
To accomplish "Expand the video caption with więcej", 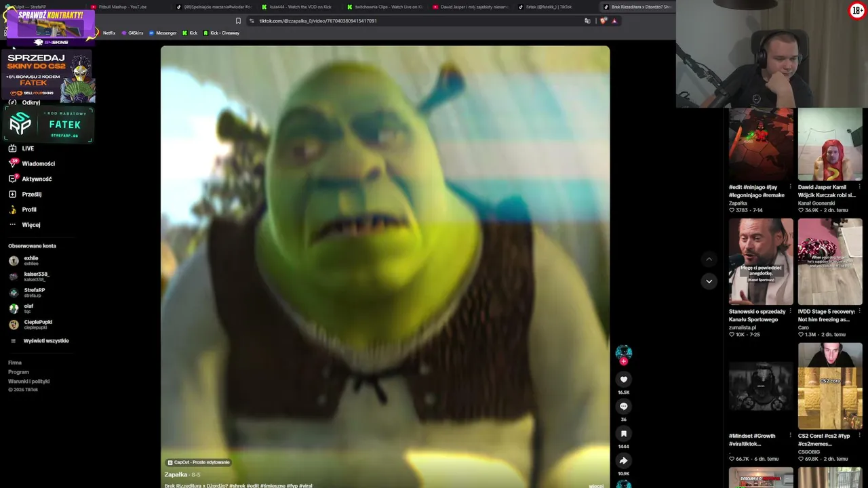I will (596, 485).
